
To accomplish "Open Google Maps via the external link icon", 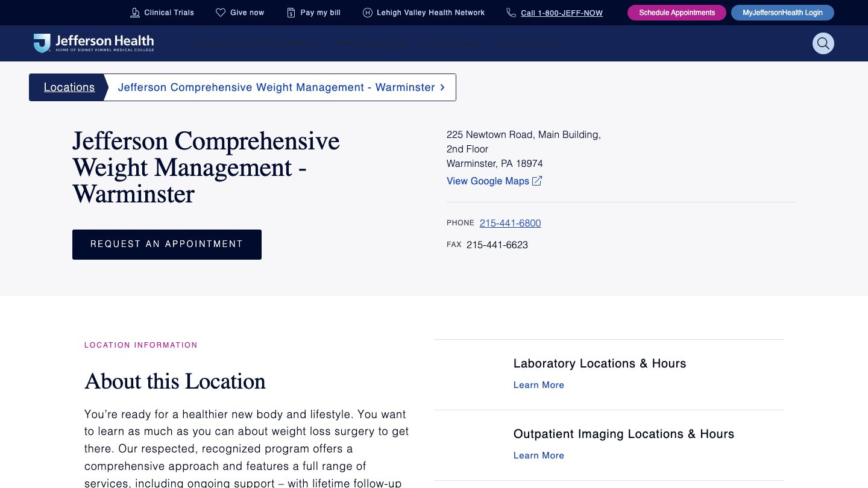I will pos(536,181).
